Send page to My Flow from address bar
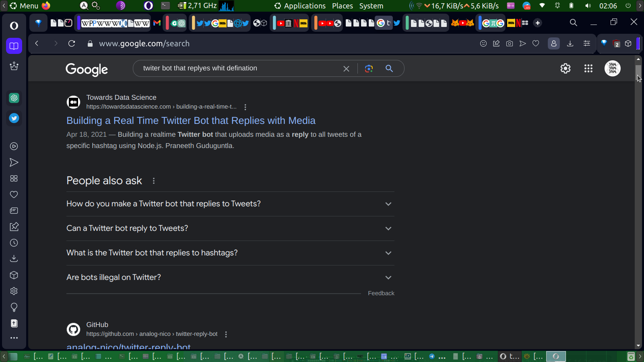 point(523,43)
